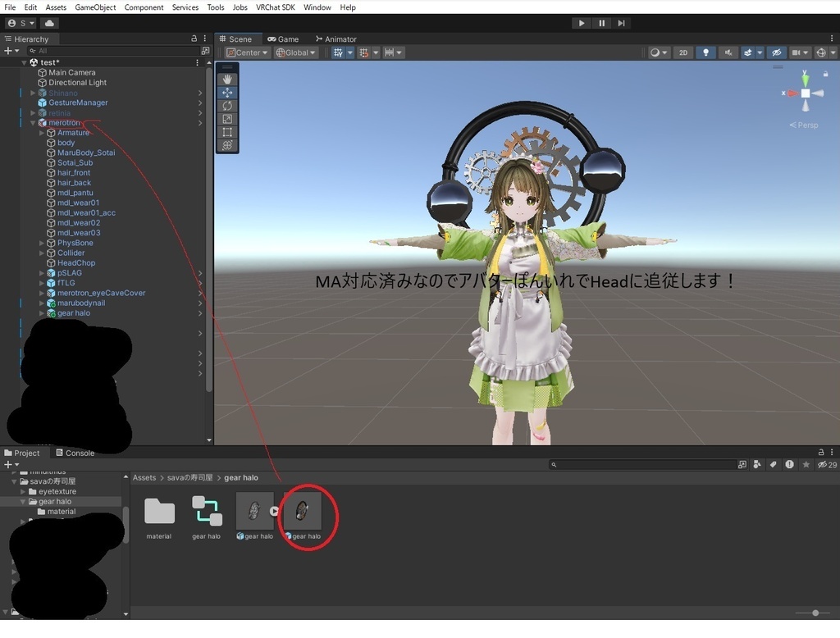Viewport: 840px width, 638px height.
Task: Toggle snap increment tool
Action: (x=363, y=52)
